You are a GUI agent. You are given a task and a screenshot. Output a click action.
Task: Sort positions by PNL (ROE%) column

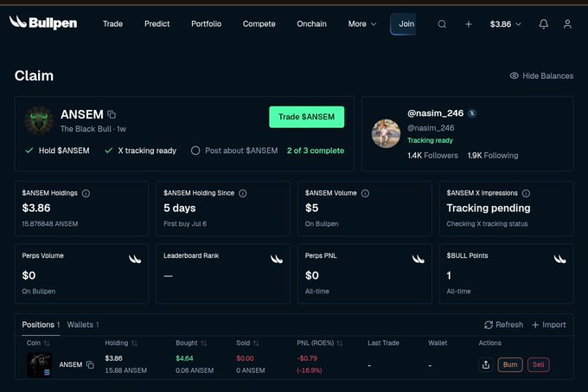(x=339, y=343)
